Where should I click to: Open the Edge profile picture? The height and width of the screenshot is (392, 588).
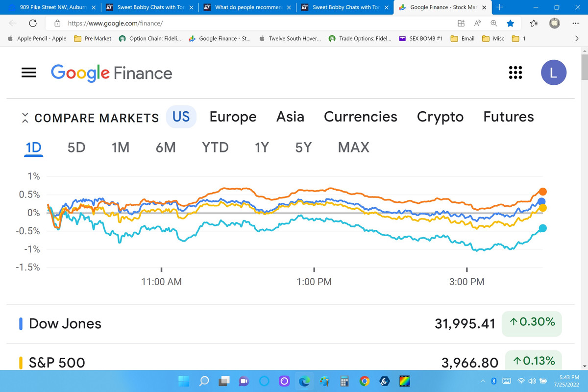coord(554,23)
